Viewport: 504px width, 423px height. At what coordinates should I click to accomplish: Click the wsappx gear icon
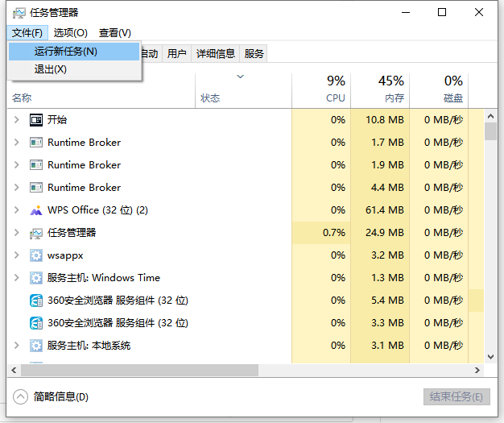(x=36, y=255)
